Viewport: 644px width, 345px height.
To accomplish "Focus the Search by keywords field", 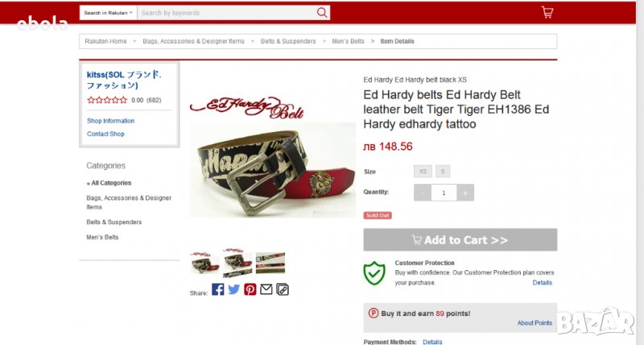I will click(227, 13).
